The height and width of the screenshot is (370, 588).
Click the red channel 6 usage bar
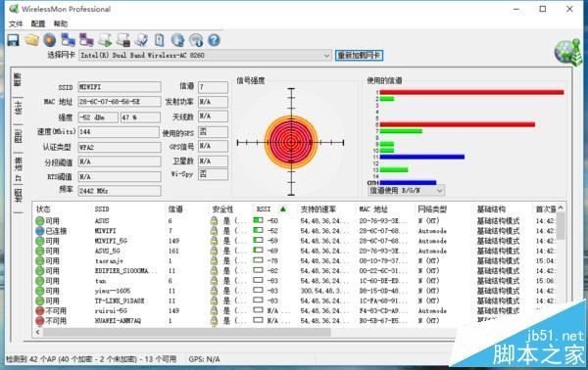coord(458,124)
